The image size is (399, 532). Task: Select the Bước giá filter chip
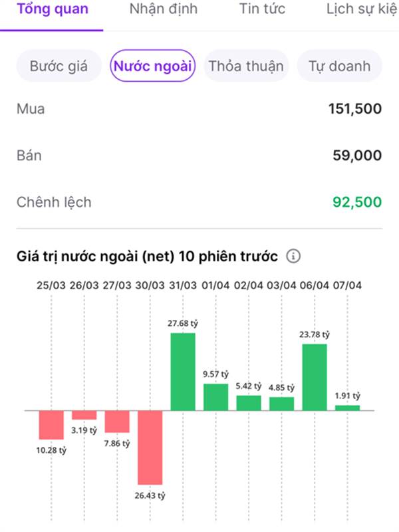(59, 66)
